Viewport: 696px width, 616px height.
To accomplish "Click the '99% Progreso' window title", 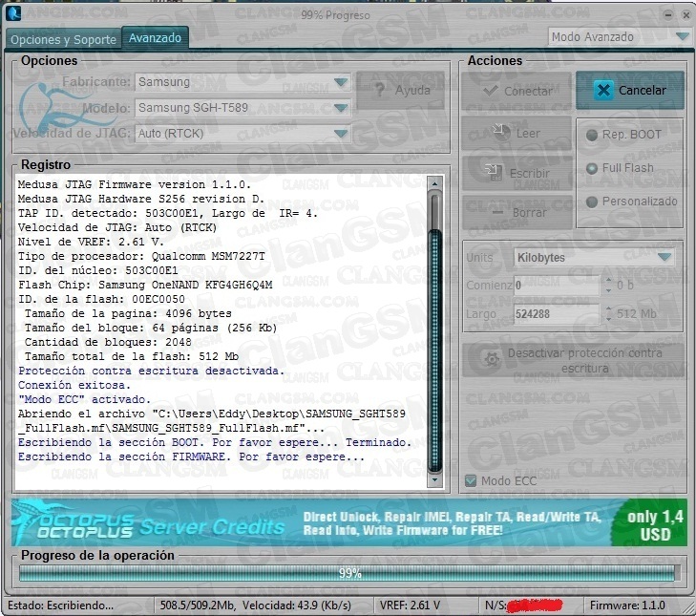I will click(335, 15).
